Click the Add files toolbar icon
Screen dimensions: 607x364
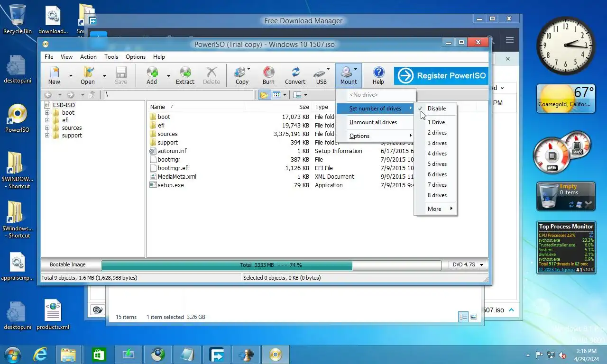[152, 75]
